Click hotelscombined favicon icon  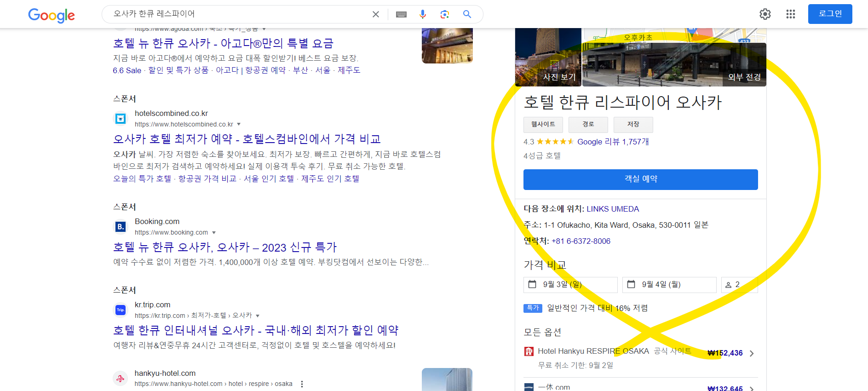(121, 119)
